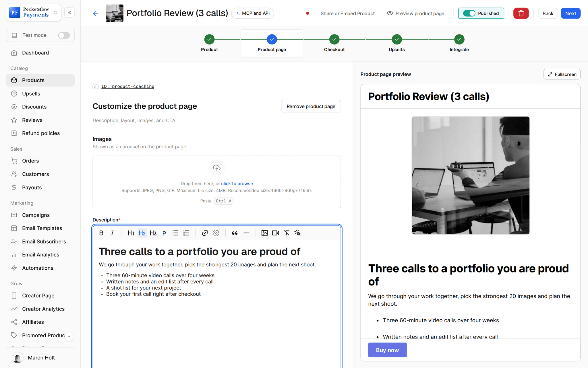The width and height of the screenshot is (588, 368).
Task: Apply Heading 1 style
Action: coord(131,233)
